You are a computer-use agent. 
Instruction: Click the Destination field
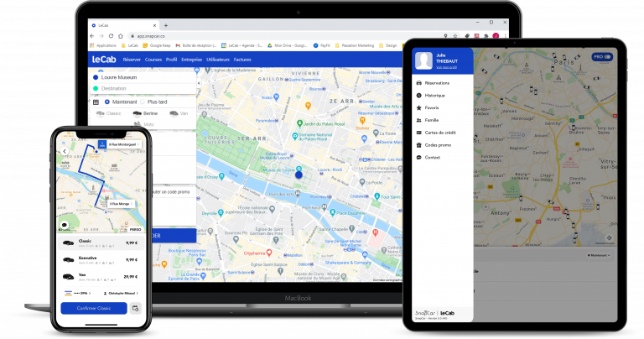pos(143,88)
